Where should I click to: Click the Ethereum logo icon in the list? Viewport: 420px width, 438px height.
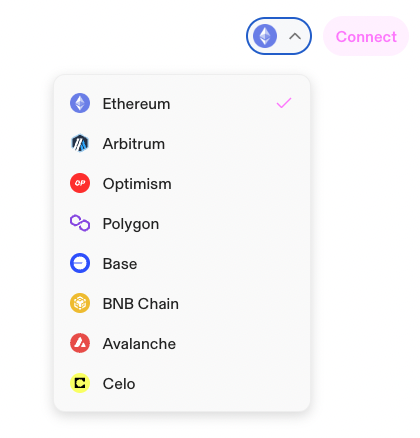click(80, 103)
